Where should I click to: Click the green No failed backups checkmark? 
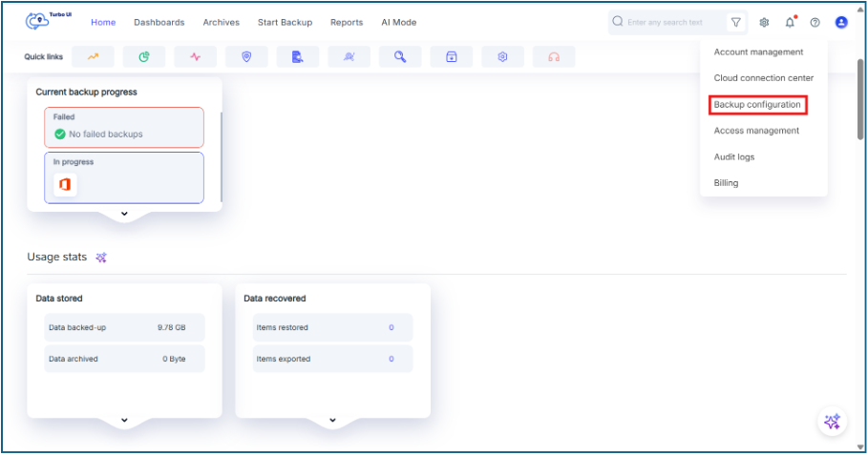pos(60,134)
